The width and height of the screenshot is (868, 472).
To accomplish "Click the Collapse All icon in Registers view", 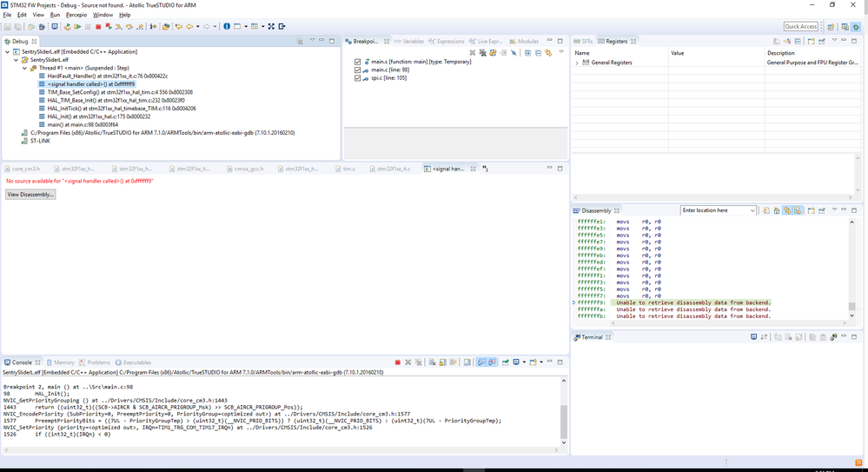I will click(798, 41).
